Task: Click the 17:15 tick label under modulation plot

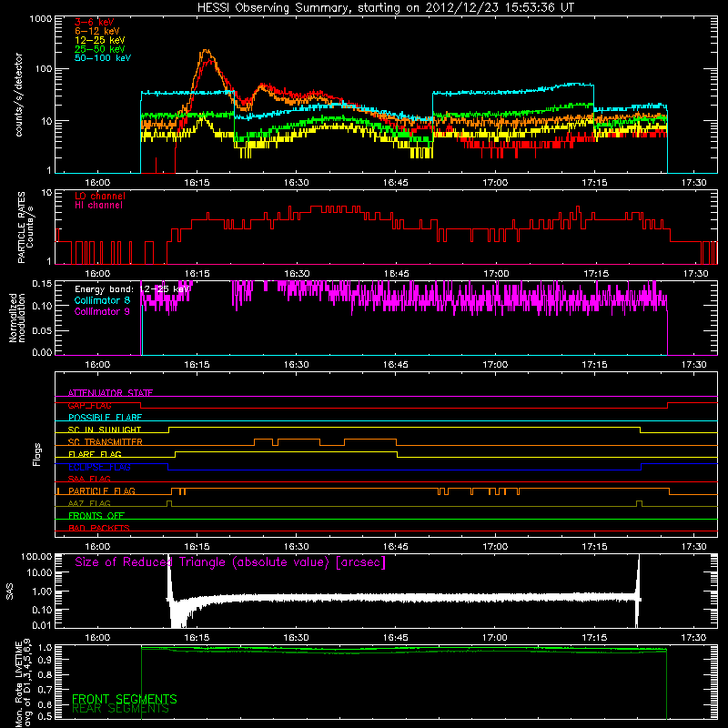Action: pos(595,365)
